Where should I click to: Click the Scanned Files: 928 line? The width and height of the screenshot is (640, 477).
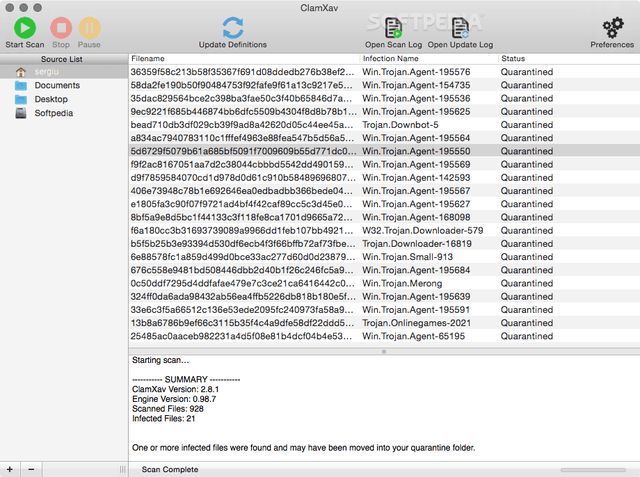167,408
